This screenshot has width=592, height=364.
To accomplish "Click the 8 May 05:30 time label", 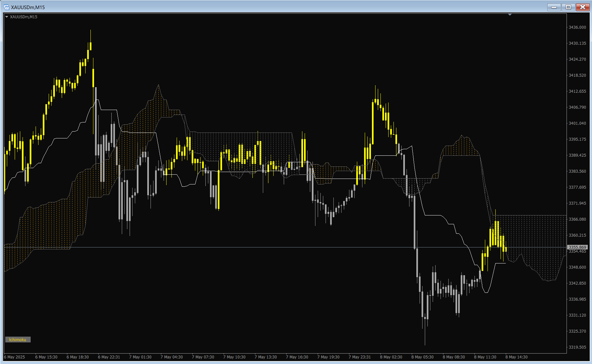I will (422, 357).
